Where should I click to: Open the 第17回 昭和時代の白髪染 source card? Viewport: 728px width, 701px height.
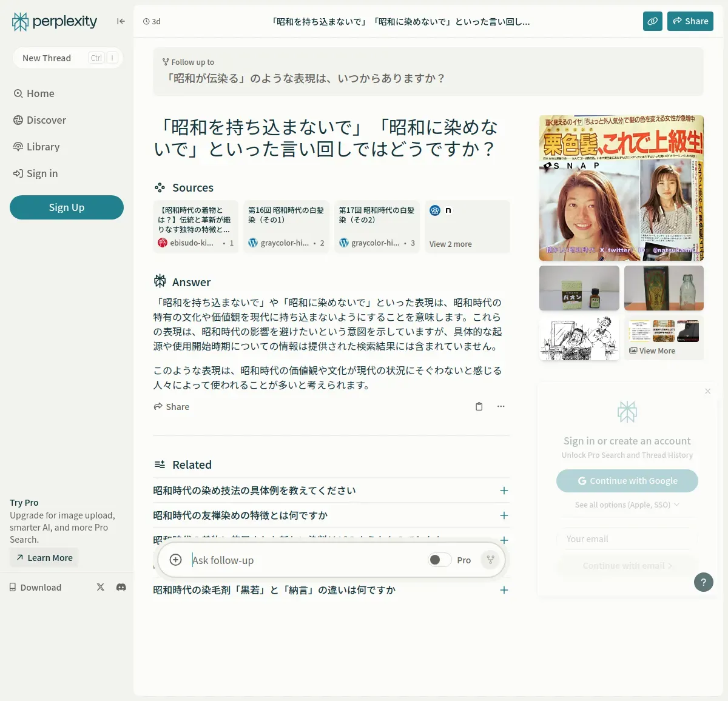377,226
